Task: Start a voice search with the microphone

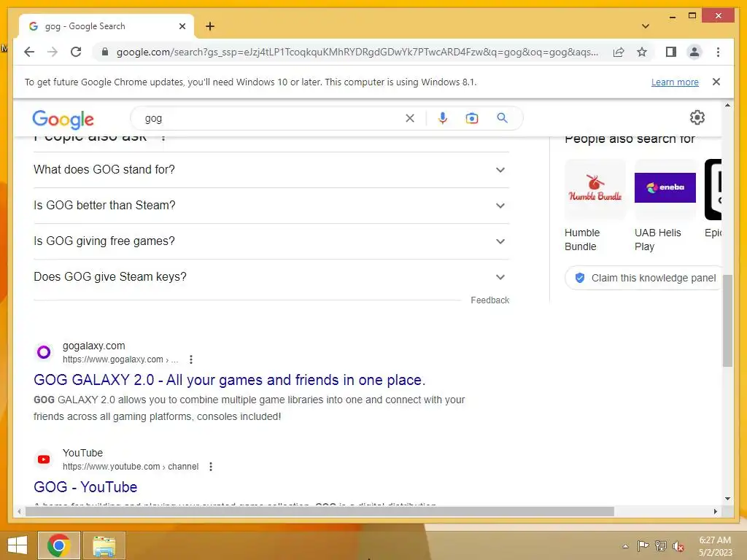Action: (443, 118)
